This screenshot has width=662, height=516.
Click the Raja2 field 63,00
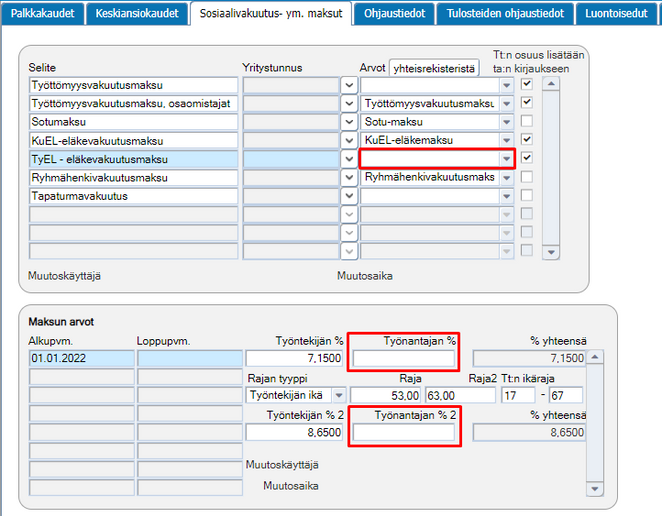(x=460, y=396)
